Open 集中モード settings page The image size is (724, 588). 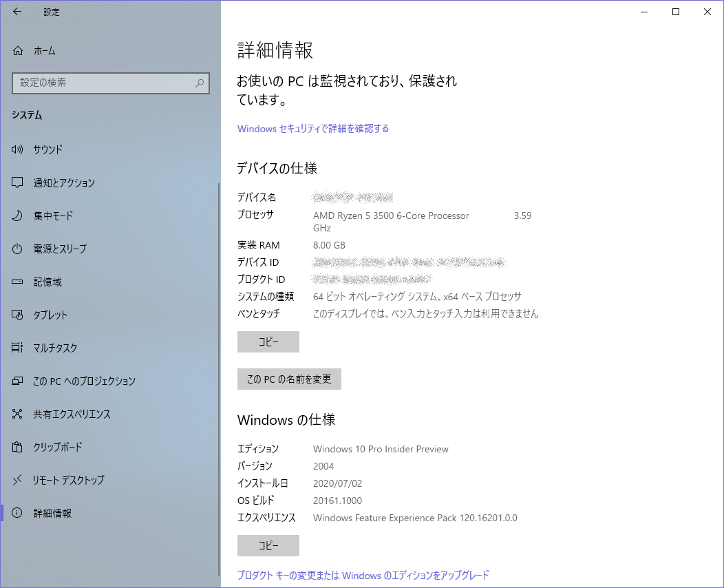tap(110, 216)
